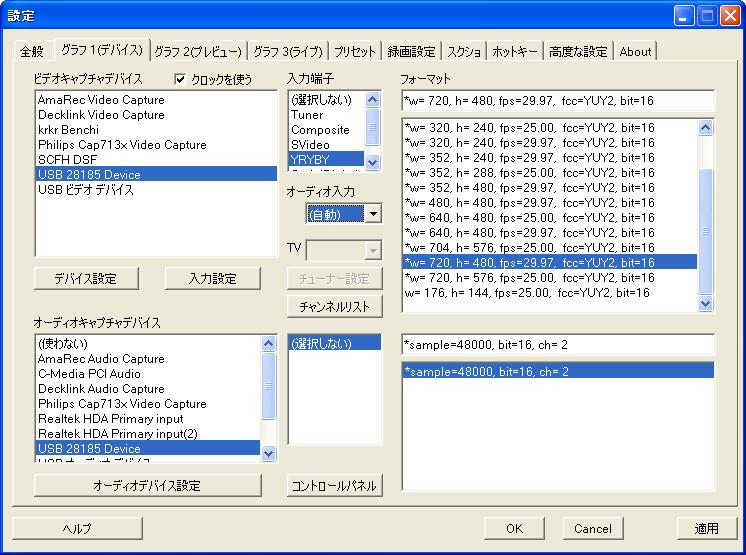Screen dimensions: 746x555
Task: Click the 適用 button
Action: 706,528
